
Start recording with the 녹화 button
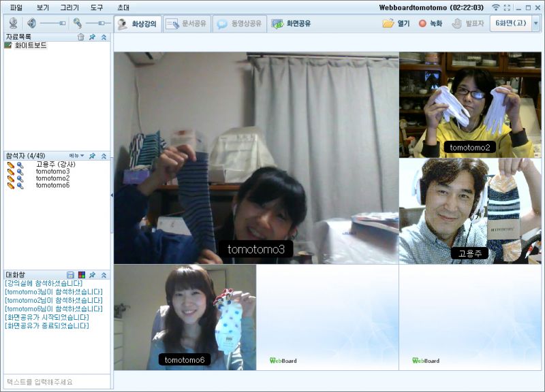430,23
